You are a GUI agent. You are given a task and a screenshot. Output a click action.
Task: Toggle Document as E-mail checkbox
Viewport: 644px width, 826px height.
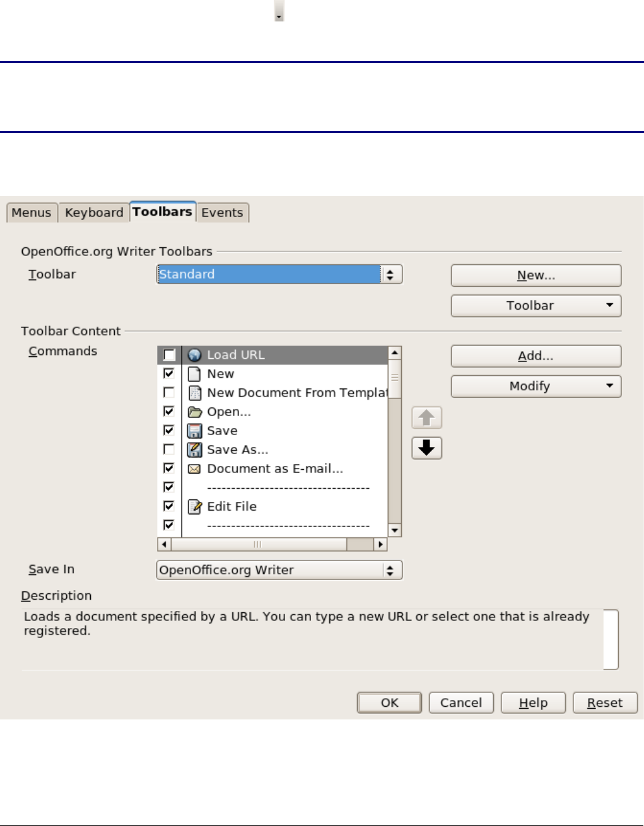(169, 468)
